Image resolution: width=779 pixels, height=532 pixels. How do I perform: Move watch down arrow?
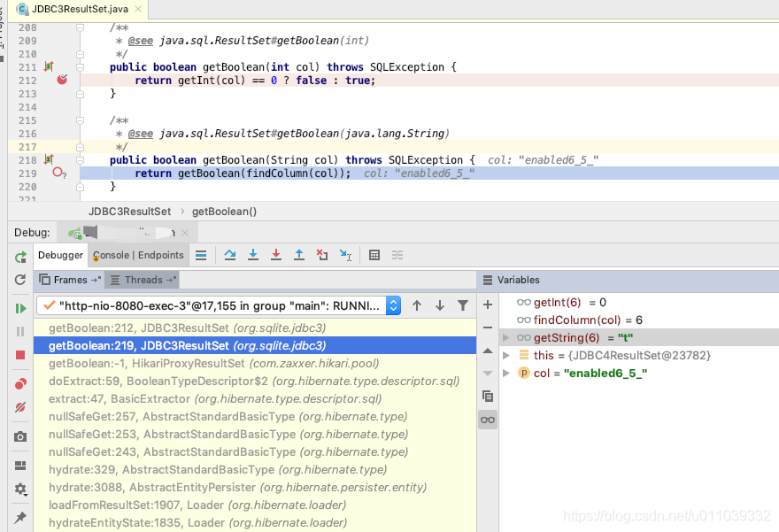488,373
